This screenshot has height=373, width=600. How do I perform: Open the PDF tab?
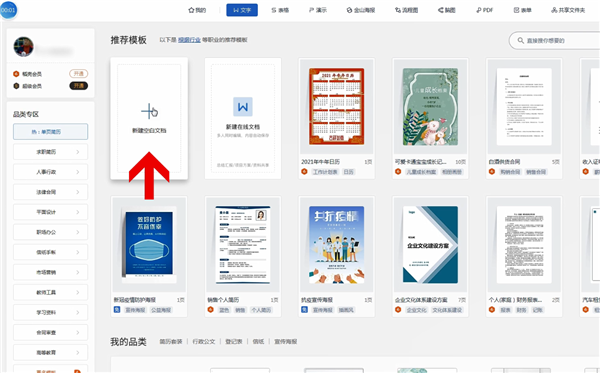484,10
